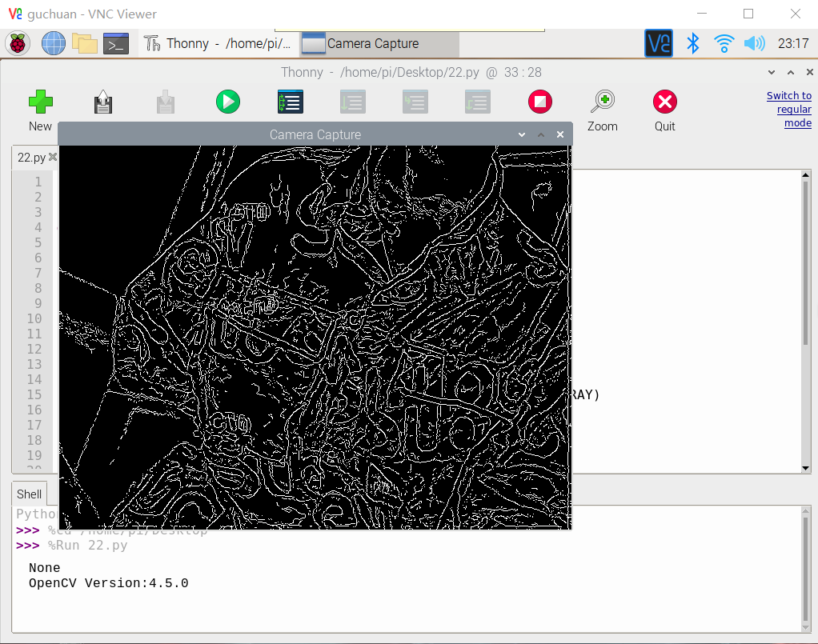Open the File Manager folder icon
The image size is (818, 644).
pos(85,43)
